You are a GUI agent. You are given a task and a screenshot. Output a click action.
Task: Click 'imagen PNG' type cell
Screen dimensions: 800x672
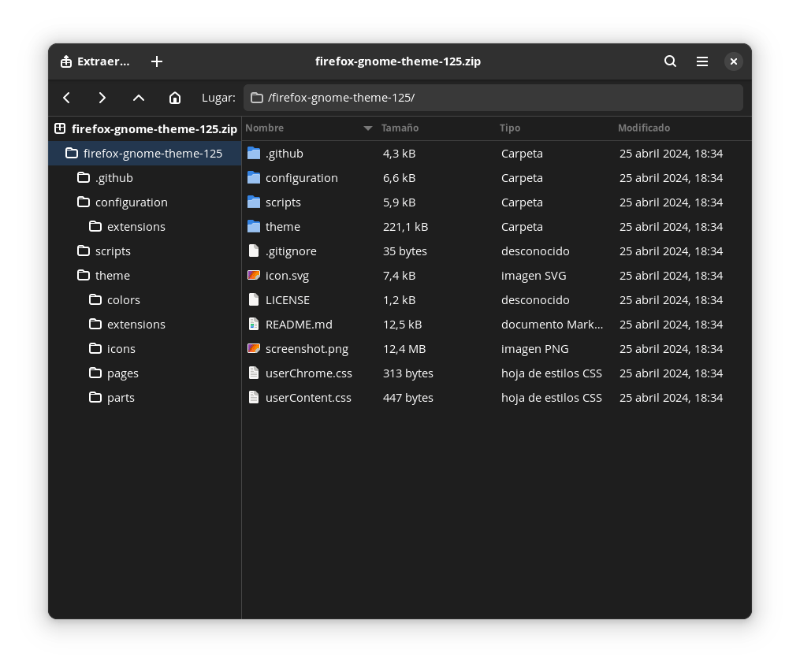pos(534,349)
